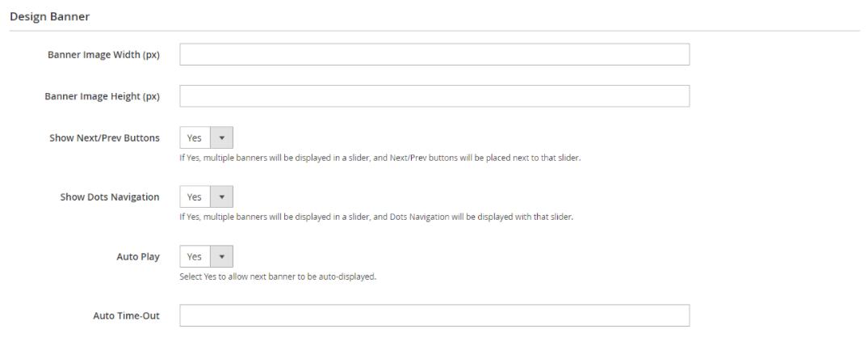The height and width of the screenshot is (346, 868).
Task: Open the Show Next/Prev Buttons dropdown
Action: tap(206, 137)
